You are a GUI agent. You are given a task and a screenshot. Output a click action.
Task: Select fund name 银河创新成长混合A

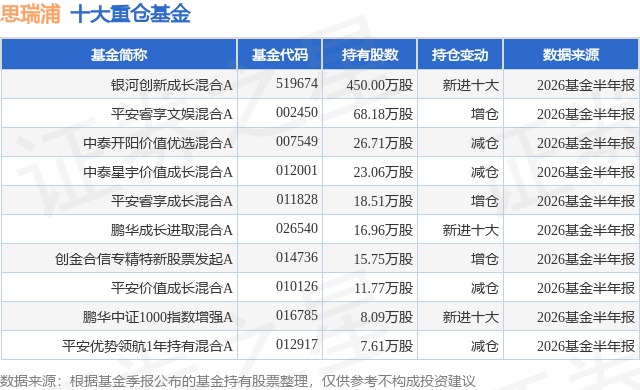click(171, 85)
